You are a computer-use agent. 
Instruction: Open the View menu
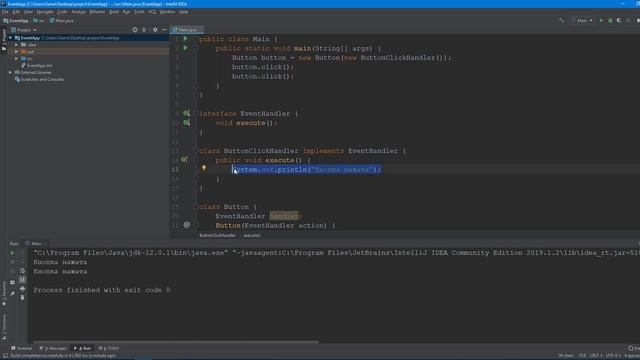(x=28, y=12)
